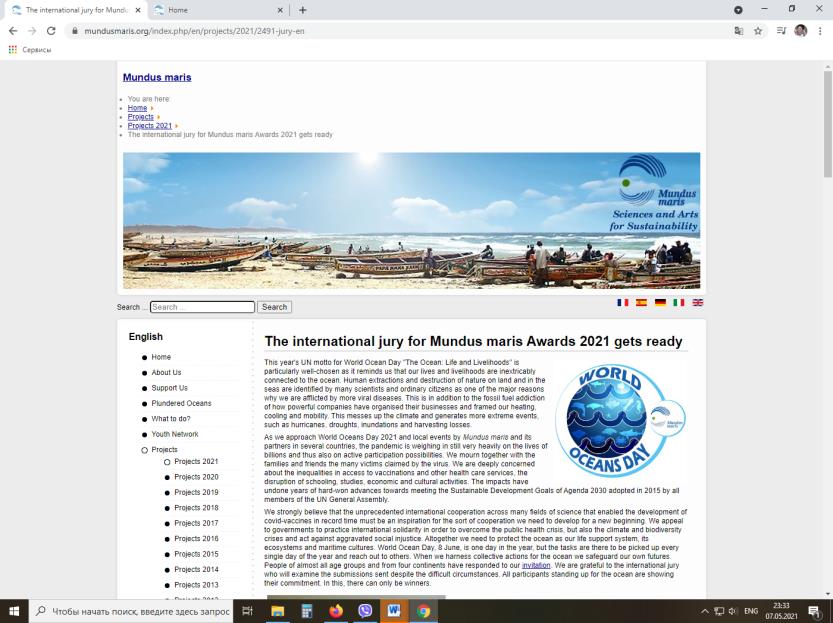Select the international jury browser tab
Viewport: 833px width, 623px height.
click(x=74, y=10)
